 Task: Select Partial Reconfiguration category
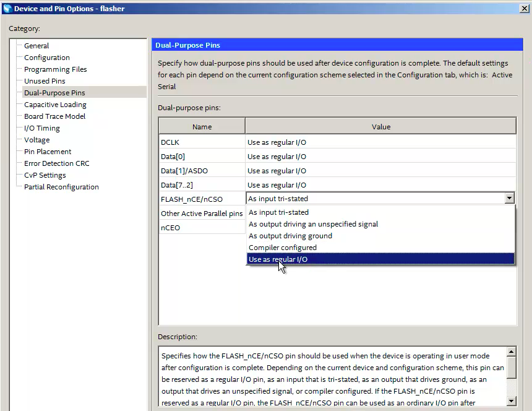61,187
